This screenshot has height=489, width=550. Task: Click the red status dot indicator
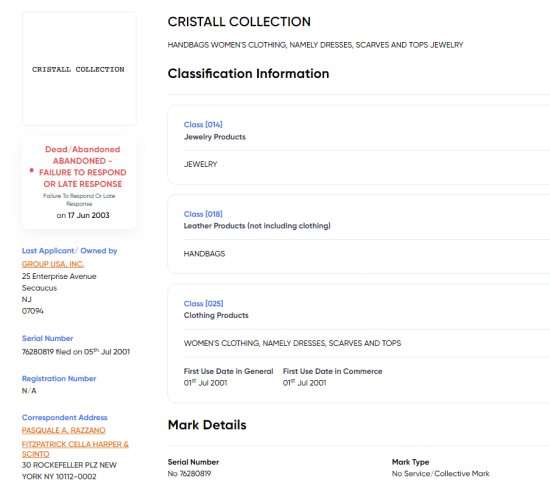pyautogui.click(x=32, y=170)
